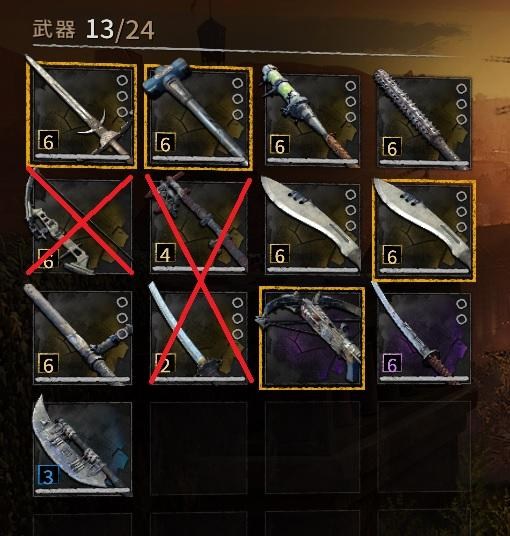Select the unhighlighted machete with level 6
The width and height of the screenshot is (510, 536).
pyautogui.click(x=312, y=228)
